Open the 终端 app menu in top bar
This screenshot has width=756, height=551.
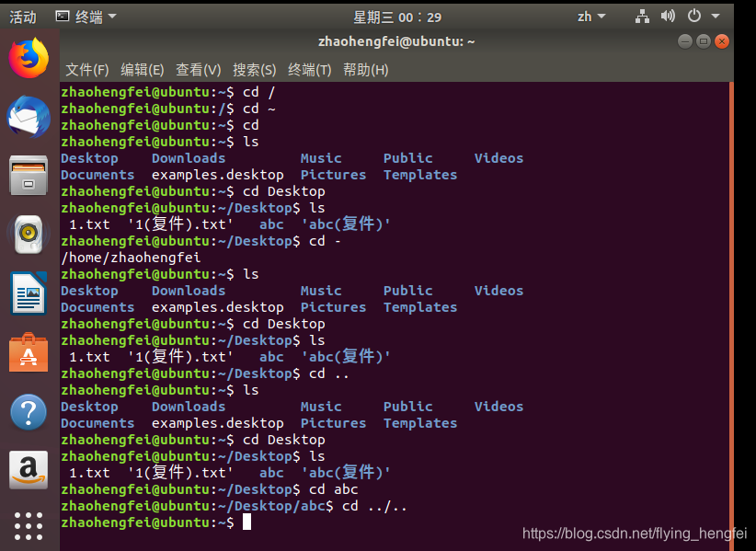pyautogui.click(x=86, y=17)
